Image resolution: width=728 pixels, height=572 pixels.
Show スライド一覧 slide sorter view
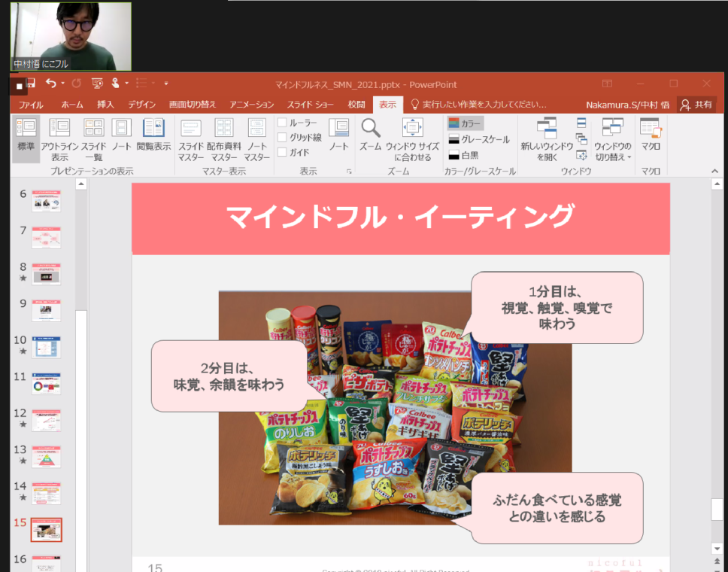[x=93, y=139]
